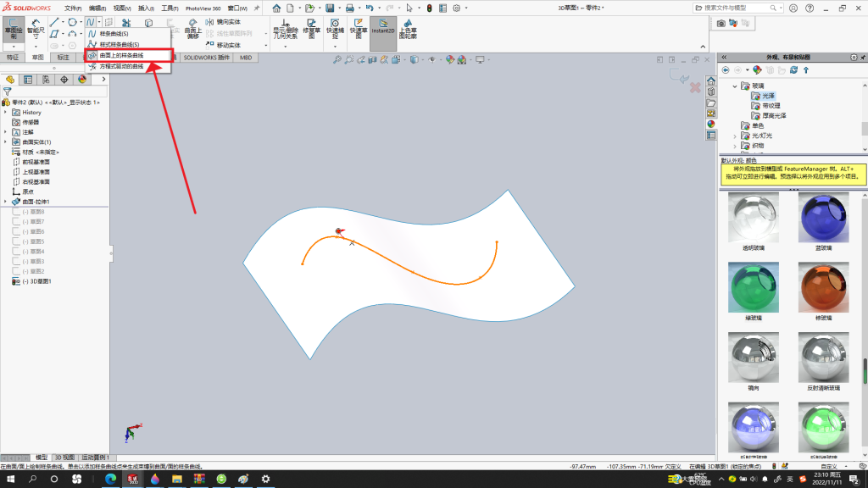Select the 模型 bottom tab
Screen dimensions: 868x488
click(42, 457)
